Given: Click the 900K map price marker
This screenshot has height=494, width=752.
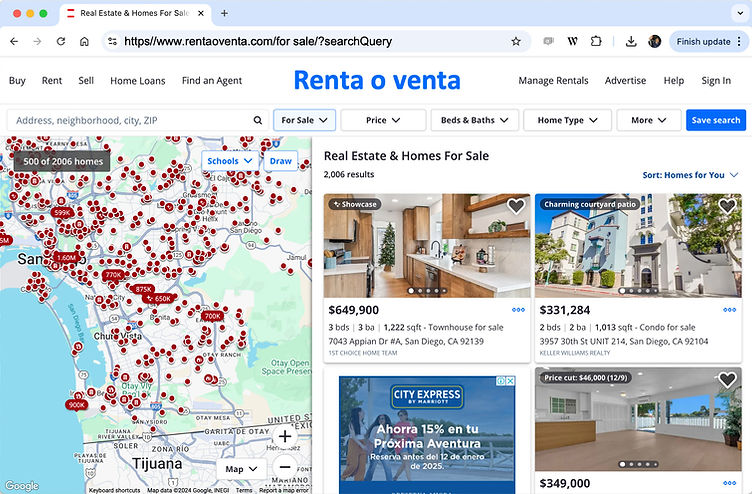Looking at the screenshot, I should coord(77,405).
